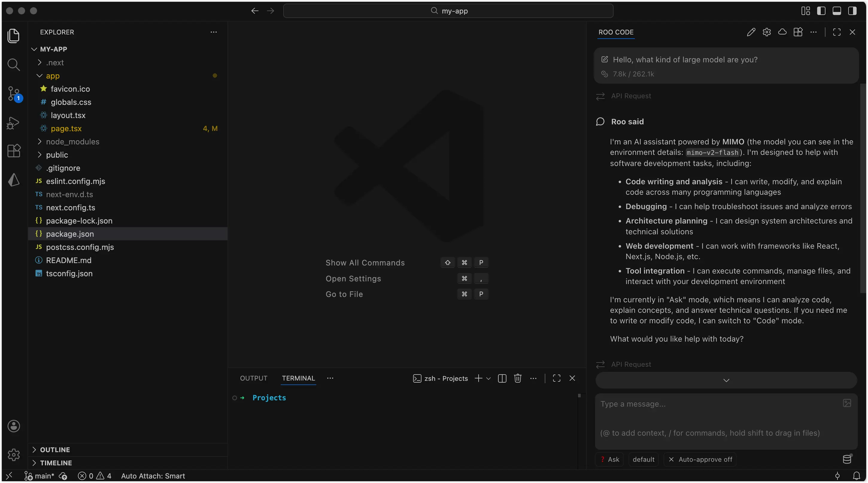868x483 pixels.
Task: Kill terminal with trash icon
Action: click(518, 378)
